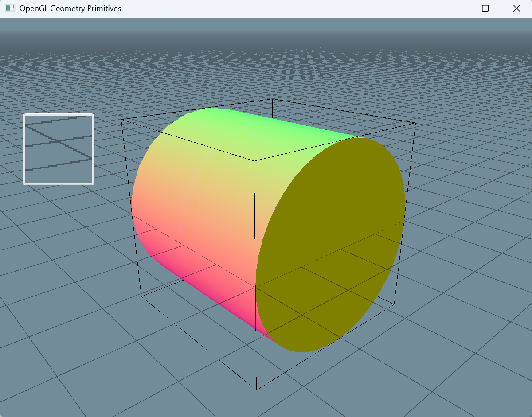Screen dimensions: 532x417
Task: Click the bounding box top left corner
Action: 122,119
